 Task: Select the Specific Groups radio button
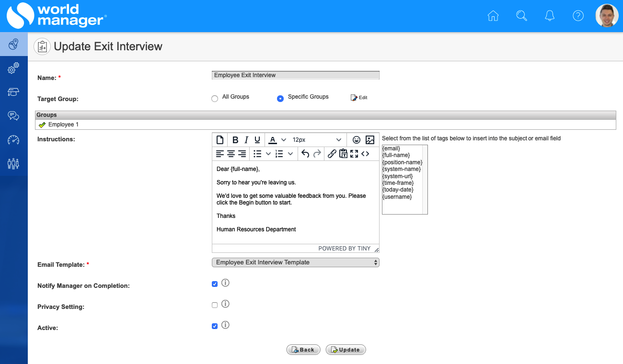pyautogui.click(x=280, y=99)
